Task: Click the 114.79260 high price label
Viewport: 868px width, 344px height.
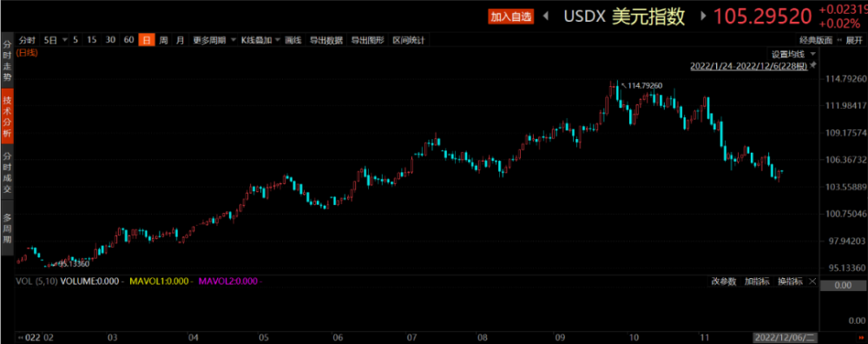Action: (x=644, y=85)
